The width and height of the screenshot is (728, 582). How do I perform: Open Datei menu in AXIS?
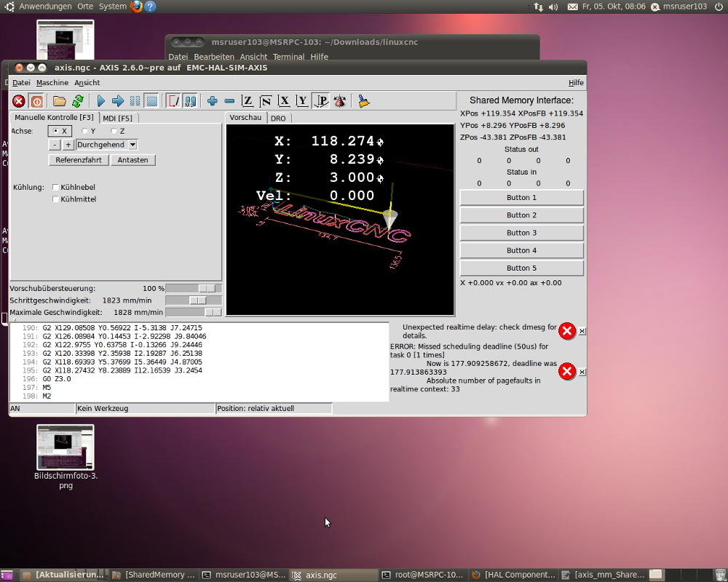21,83
